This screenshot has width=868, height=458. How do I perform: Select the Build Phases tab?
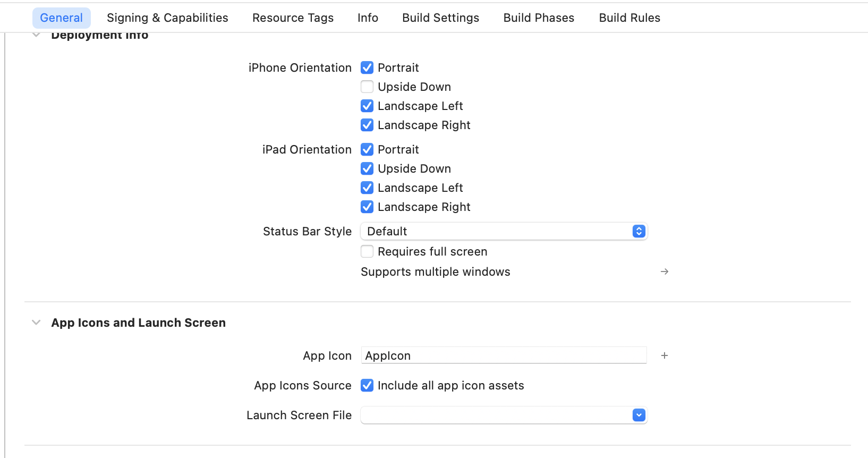pos(538,18)
